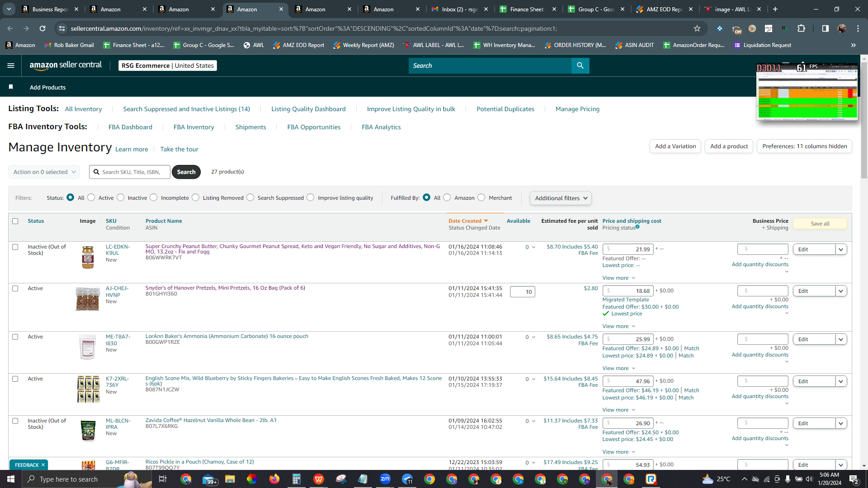Open the Seller Central hamburger menu
Screen dimensions: 868x488
tap(11, 66)
